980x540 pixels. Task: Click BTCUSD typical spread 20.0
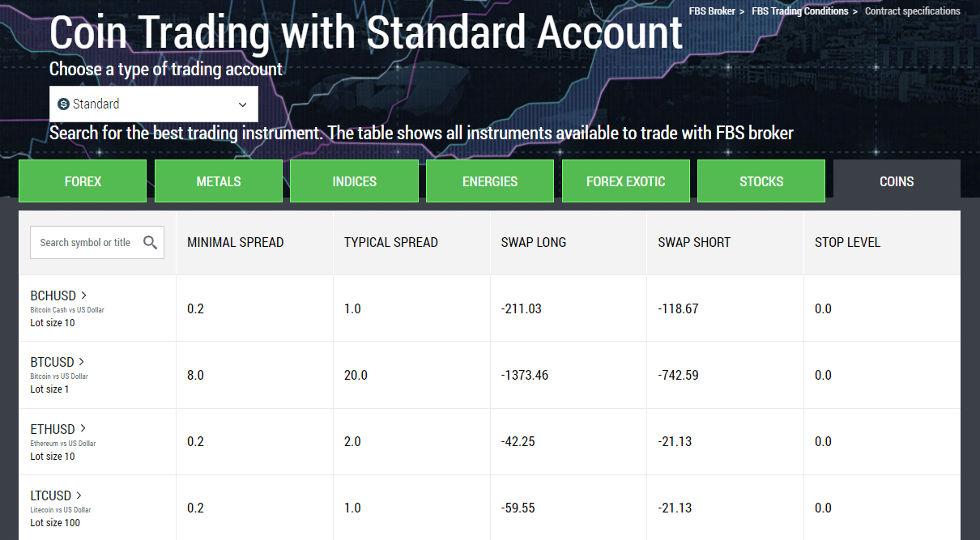click(x=356, y=375)
